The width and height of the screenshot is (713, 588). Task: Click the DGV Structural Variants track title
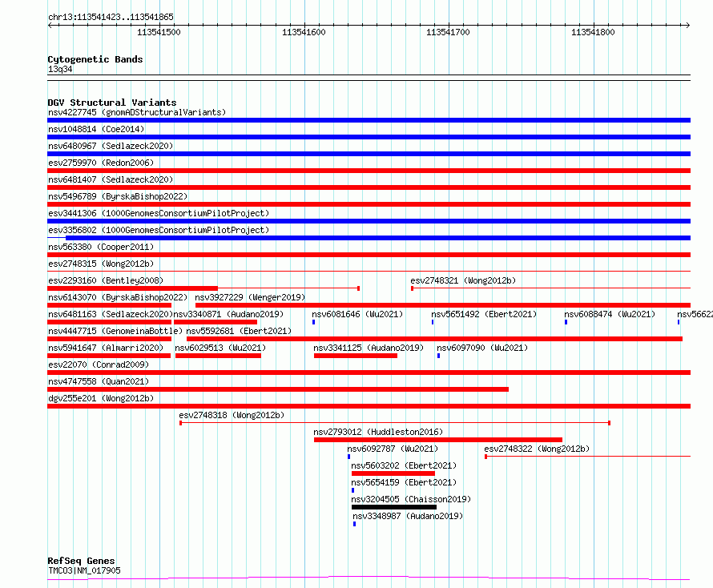point(112,103)
